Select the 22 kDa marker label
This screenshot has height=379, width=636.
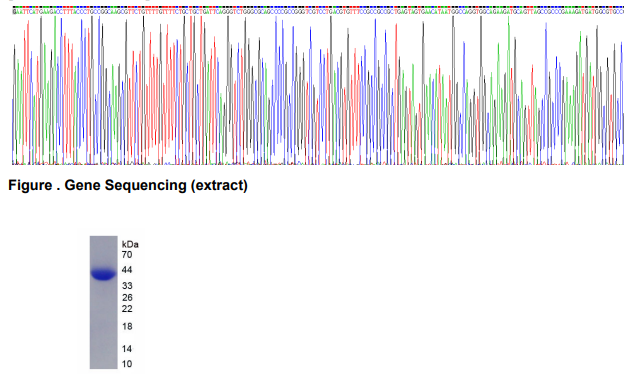(127, 309)
